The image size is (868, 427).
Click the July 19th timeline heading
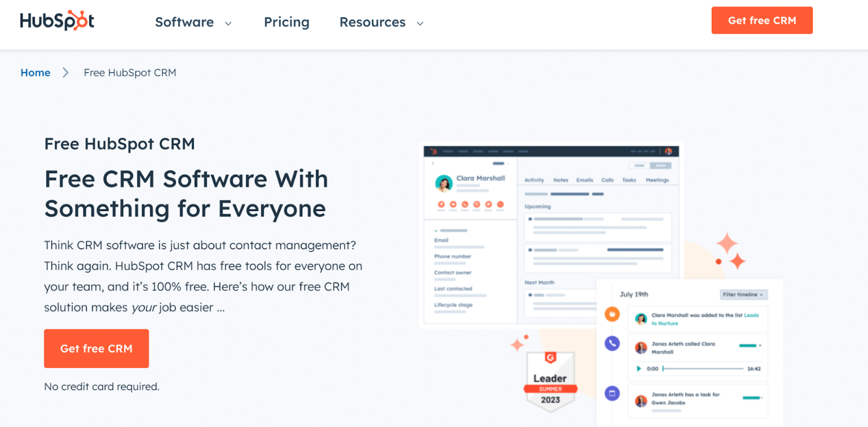(x=634, y=294)
